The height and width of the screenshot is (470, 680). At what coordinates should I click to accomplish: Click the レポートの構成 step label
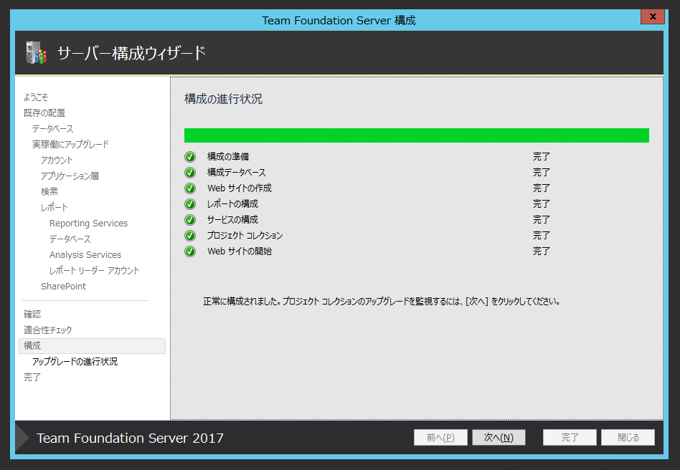(x=232, y=204)
